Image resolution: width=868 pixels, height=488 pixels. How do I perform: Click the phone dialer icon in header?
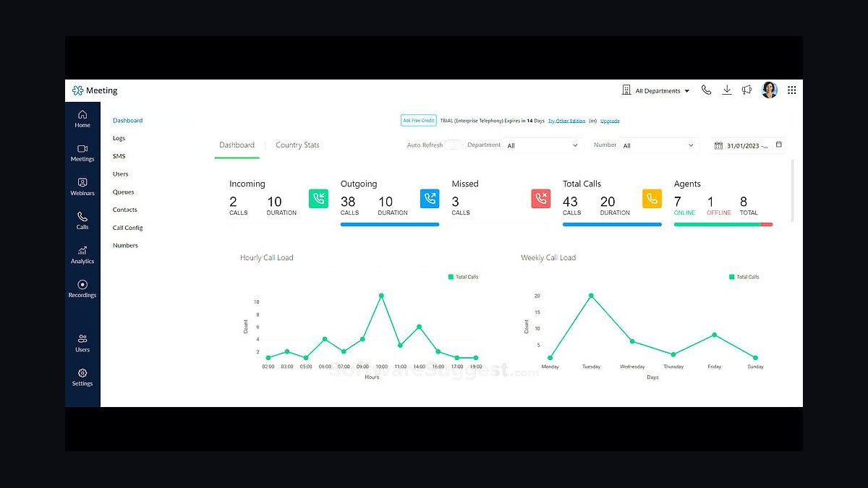pyautogui.click(x=706, y=90)
